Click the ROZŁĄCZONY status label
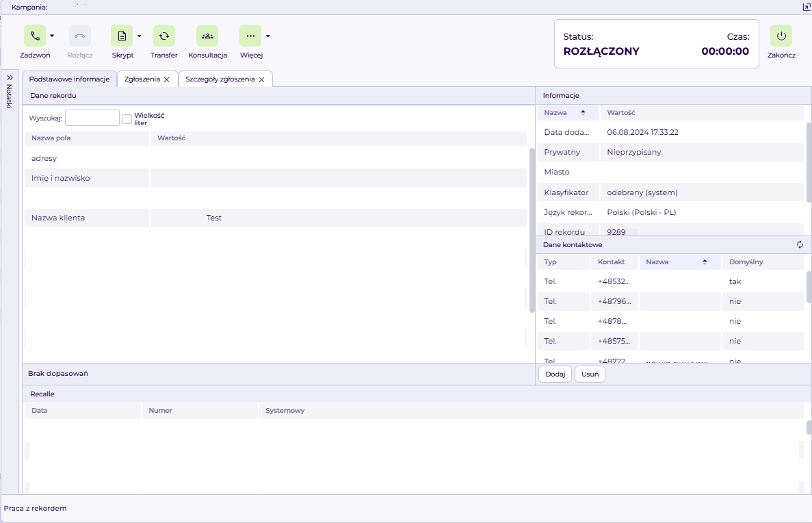The image size is (812, 523). point(601,51)
